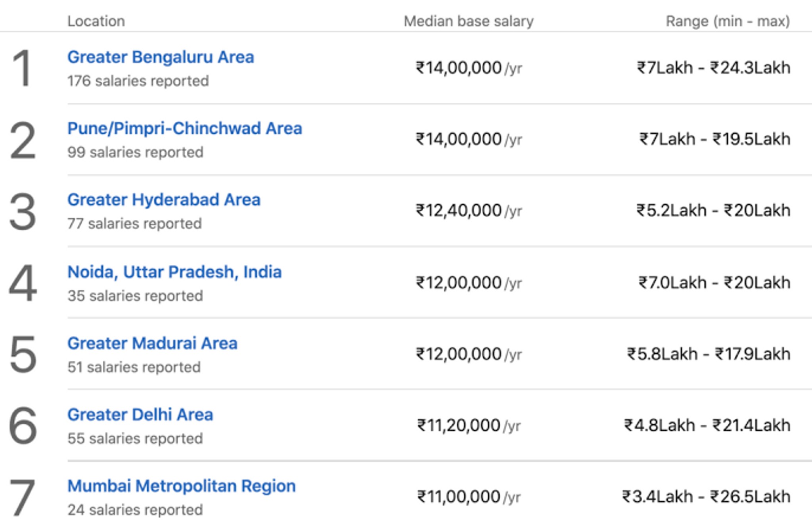The image size is (812, 529).
Task: Click the 24 salaries reported text
Action: click(135, 510)
